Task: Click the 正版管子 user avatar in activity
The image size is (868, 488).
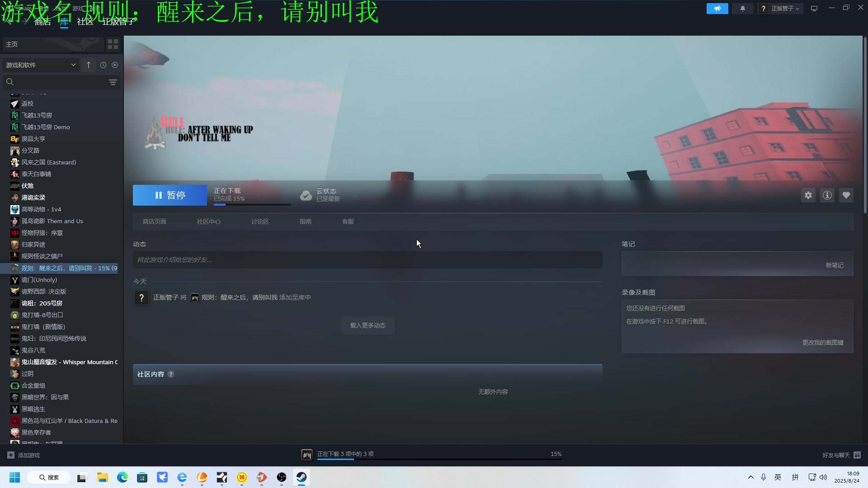Action: (142, 298)
